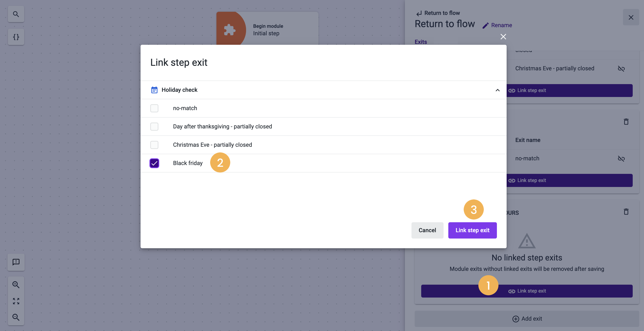Click the Add exit button
Image resolution: width=644 pixels, height=331 pixels.
(527, 319)
